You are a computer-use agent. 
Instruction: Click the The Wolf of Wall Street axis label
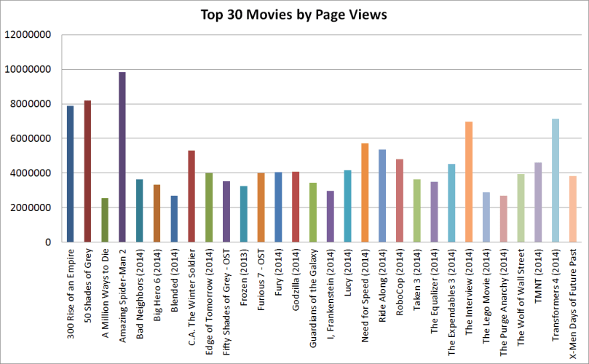[521, 297]
